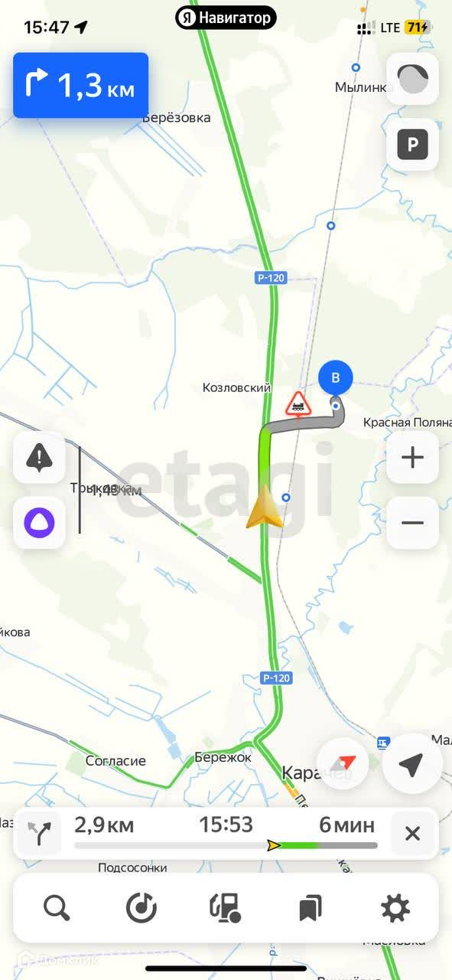Zoom out with the minus button
This screenshot has height=980, width=452.
[412, 523]
